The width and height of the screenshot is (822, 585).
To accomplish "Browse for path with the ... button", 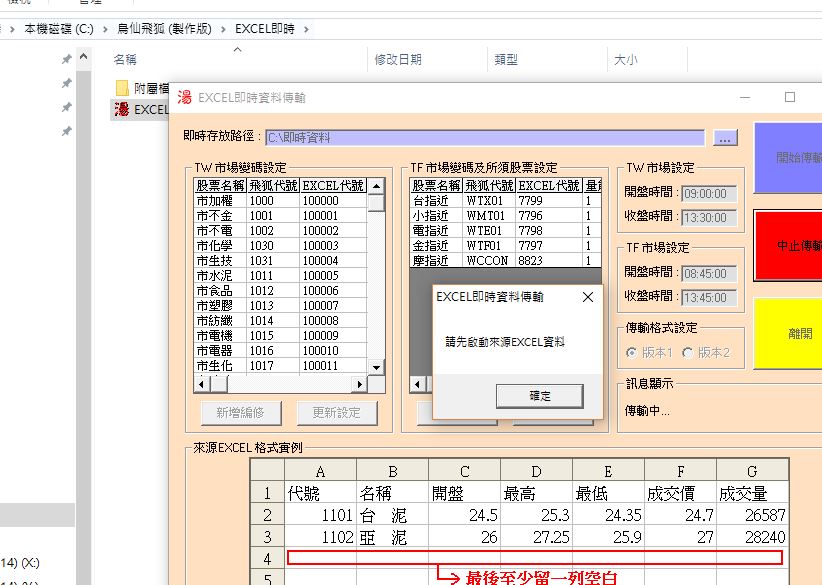I will point(725,138).
